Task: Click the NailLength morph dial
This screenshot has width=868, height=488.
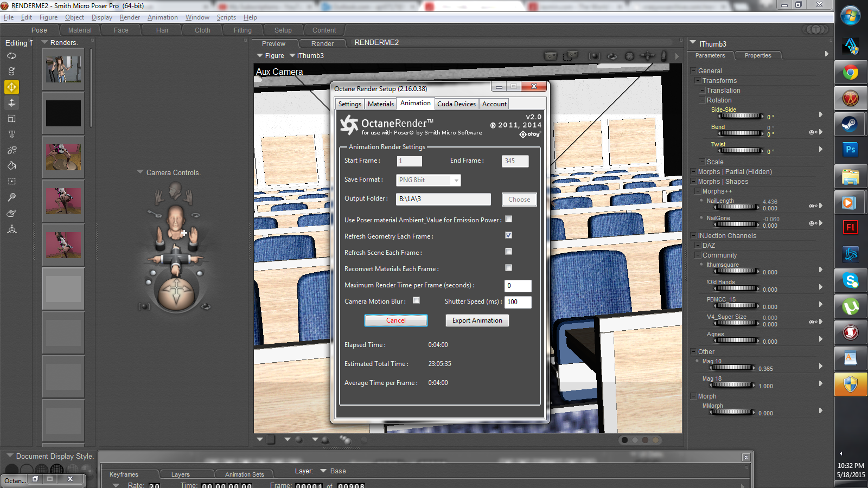Action: coord(737,207)
